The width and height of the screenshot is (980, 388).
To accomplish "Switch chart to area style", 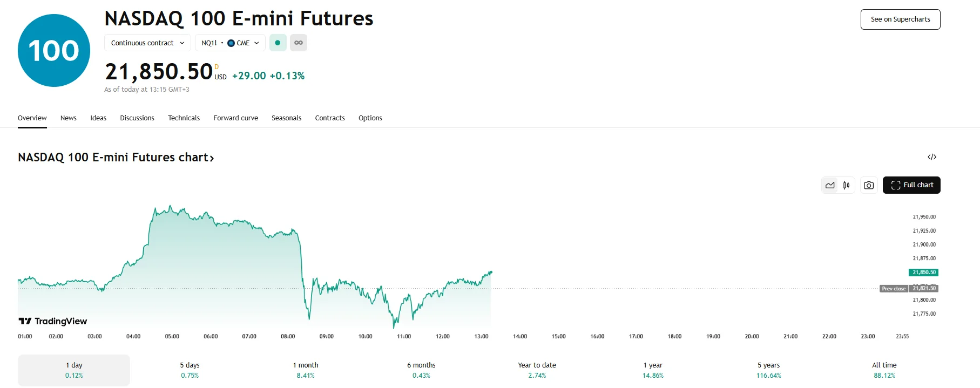I will click(x=830, y=185).
